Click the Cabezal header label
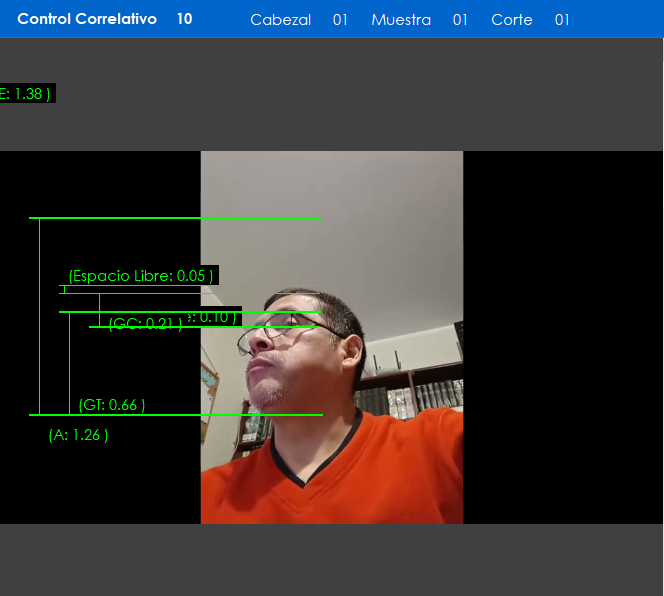 click(x=280, y=20)
